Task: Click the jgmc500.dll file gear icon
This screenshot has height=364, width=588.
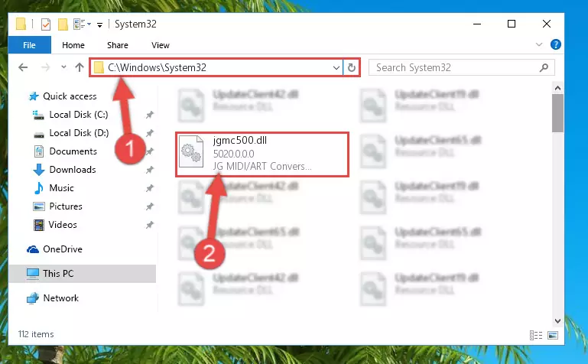Action: pyautogui.click(x=191, y=152)
